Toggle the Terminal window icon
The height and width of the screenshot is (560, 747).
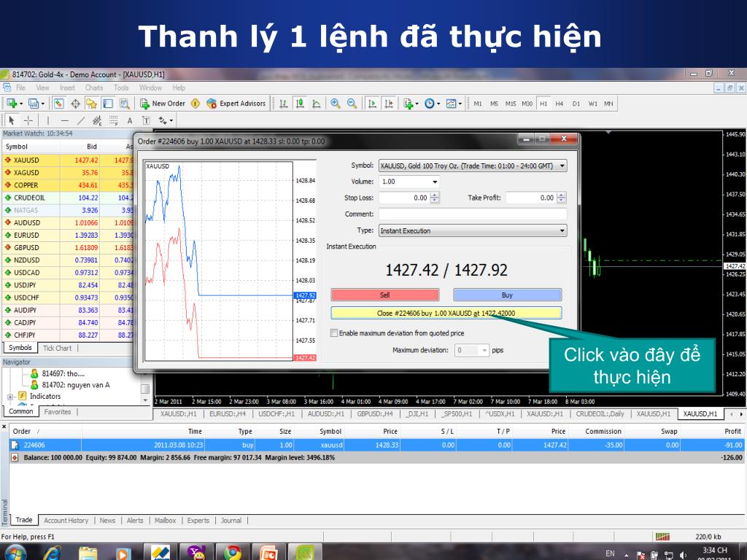(108, 104)
